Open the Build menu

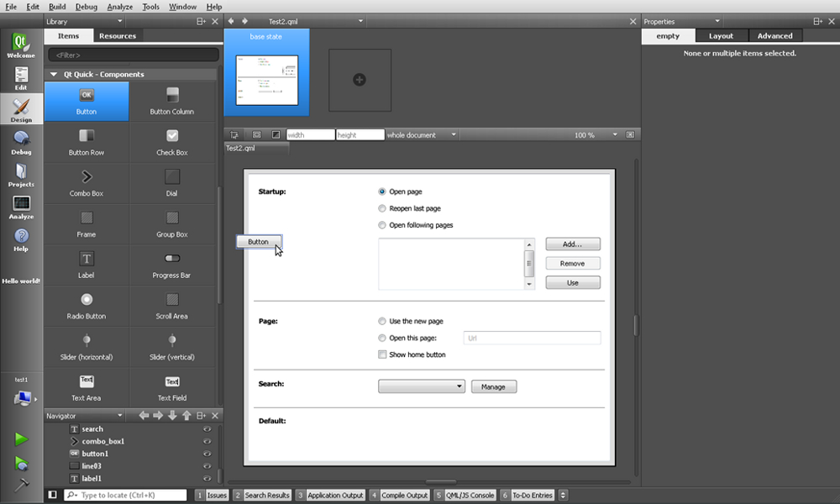[57, 7]
